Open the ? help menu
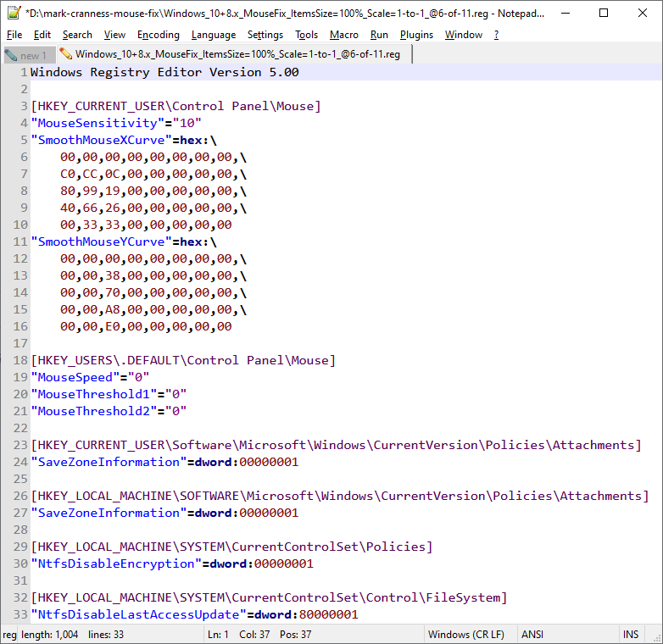 click(x=497, y=35)
